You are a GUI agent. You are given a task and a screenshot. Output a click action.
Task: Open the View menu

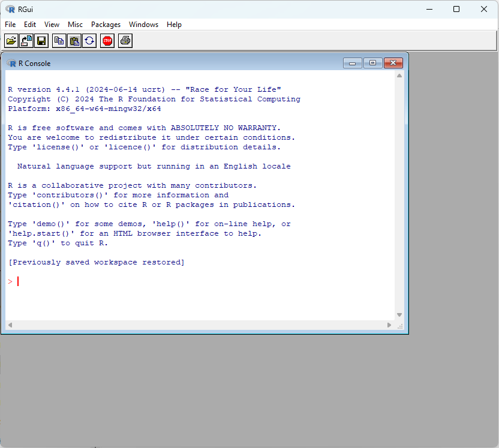point(52,25)
